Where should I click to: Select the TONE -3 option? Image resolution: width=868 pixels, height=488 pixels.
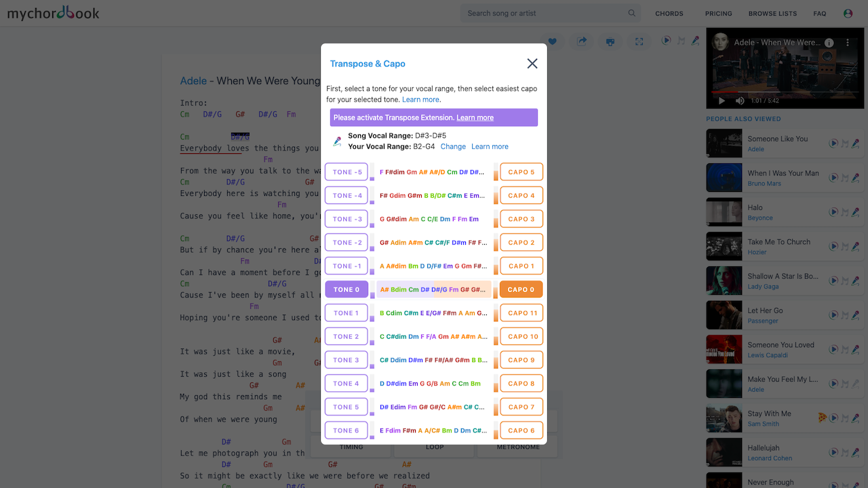(347, 219)
